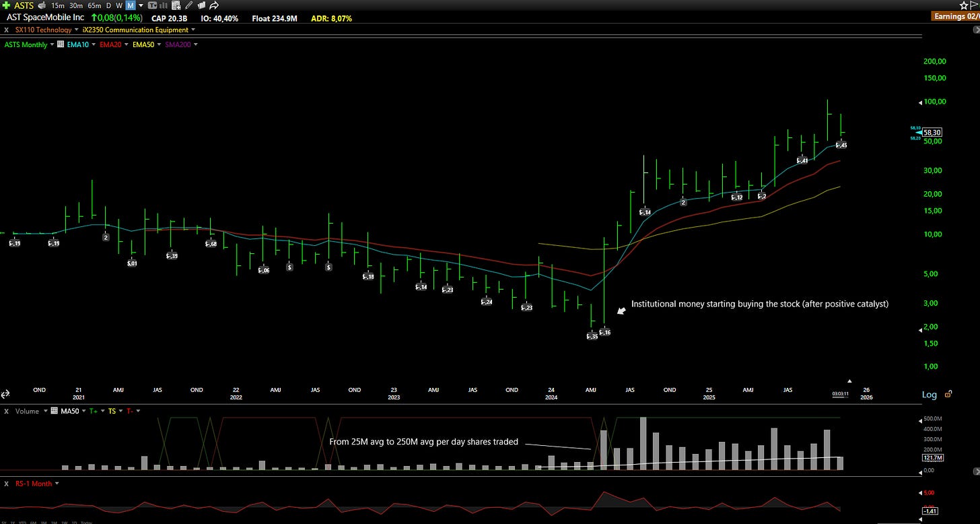Close the Volume pane with X
Viewport: 980px width, 524px height.
tap(6, 411)
